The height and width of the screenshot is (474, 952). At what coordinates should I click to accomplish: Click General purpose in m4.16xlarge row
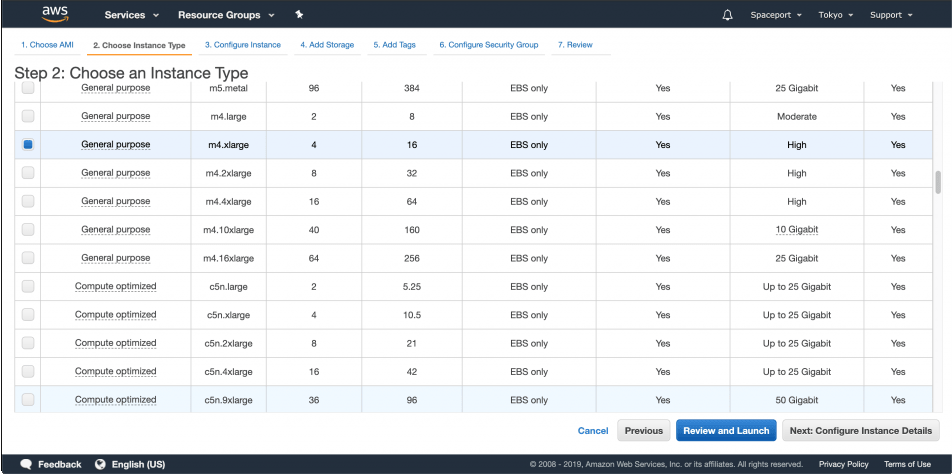(x=115, y=258)
